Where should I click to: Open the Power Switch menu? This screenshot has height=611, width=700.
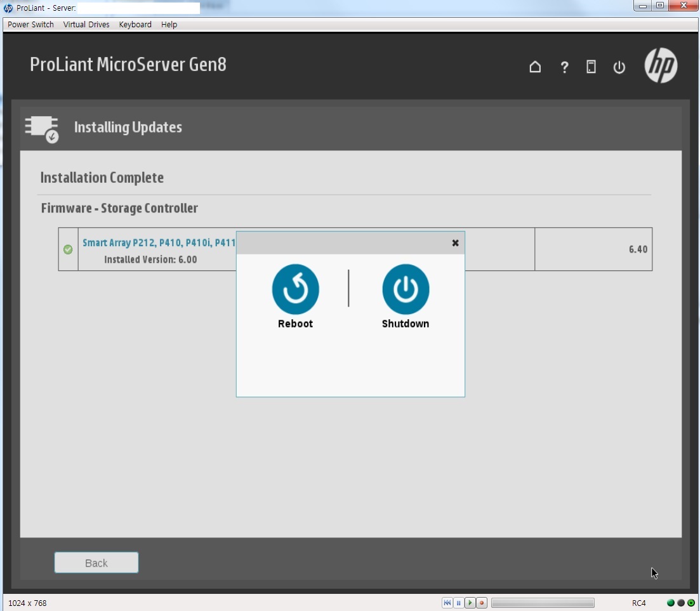31,25
